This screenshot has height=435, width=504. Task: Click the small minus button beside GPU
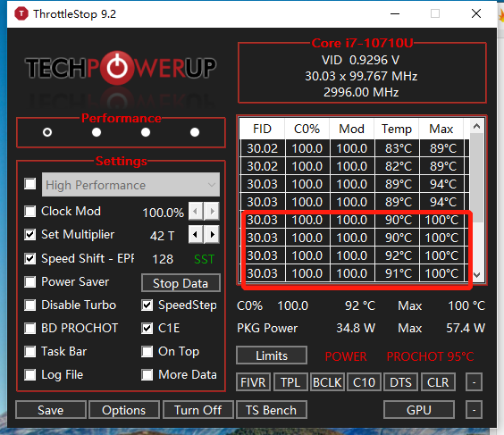click(474, 410)
